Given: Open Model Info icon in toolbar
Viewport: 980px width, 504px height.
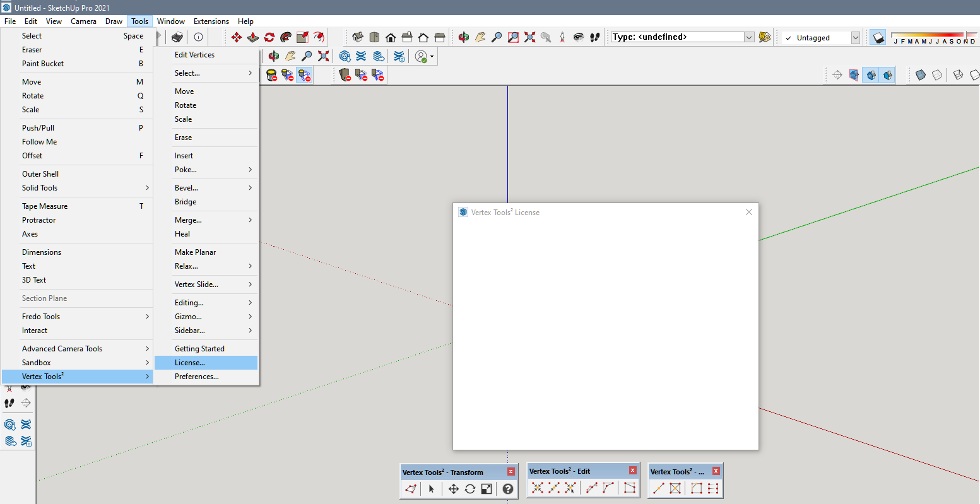Looking at the screenshot, I should pos(198,37).
